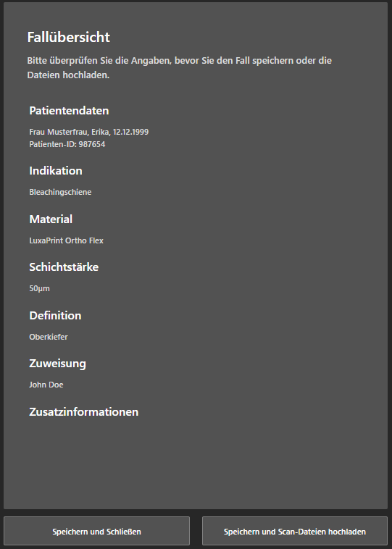Click the empty area below Zusatzinformationen
Screen dimensions: 392x549
(x=196, y=462)
